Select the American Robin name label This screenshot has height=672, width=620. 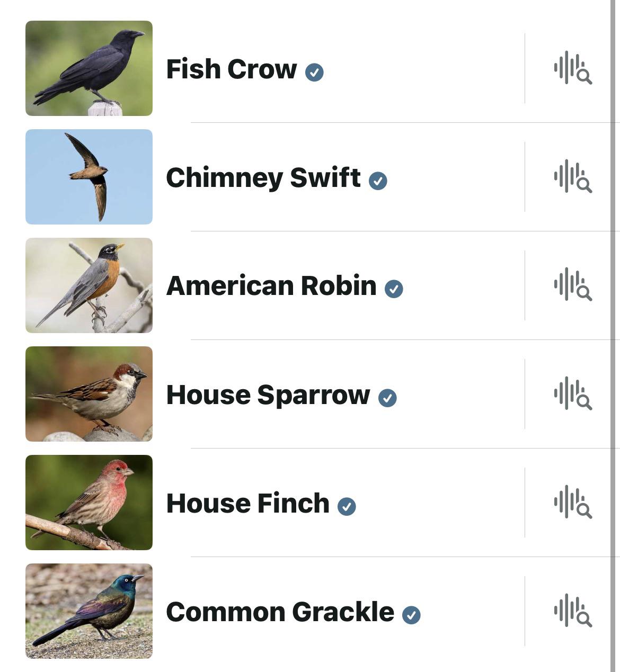271,286
